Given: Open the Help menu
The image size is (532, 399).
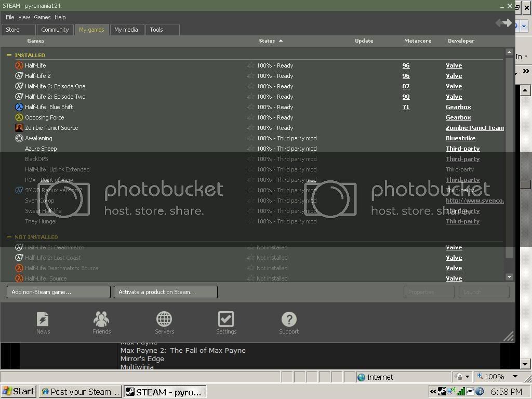Looking at the screenshot, I should coord(60,17).
